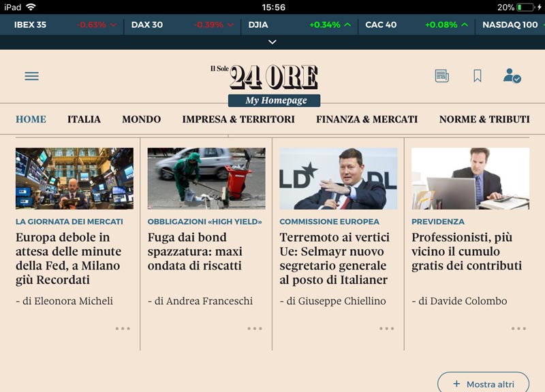The image size is (545, 392).
Task: Read 'Fuga dai bond spazzatura' headline
Action: pos(195,251)
